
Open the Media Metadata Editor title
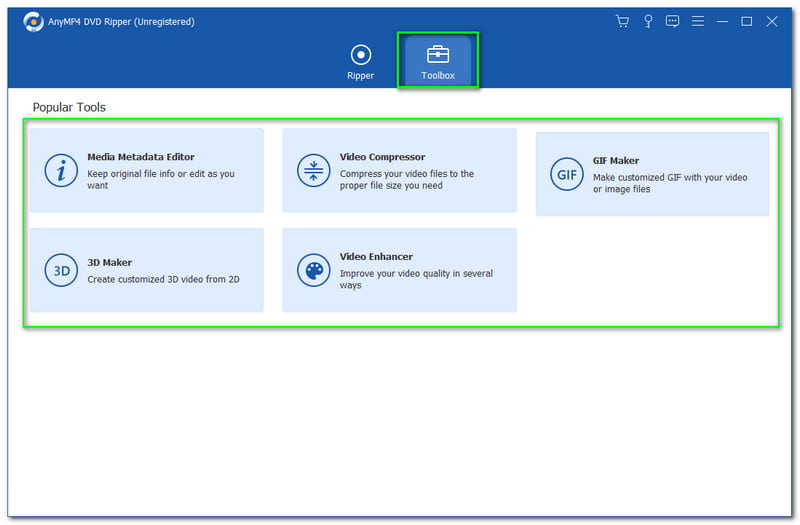[x=141, y=157]
